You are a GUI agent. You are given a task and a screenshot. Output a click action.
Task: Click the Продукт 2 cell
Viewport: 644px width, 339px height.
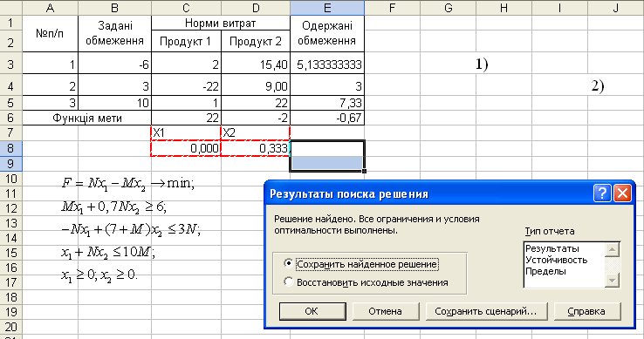(x=256, y=41)
